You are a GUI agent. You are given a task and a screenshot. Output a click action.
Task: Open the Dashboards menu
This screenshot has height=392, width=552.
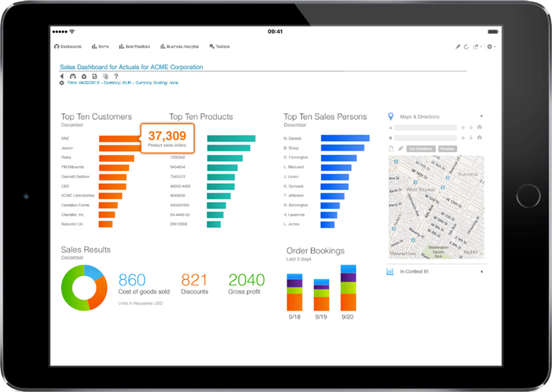tap(68, 47)
